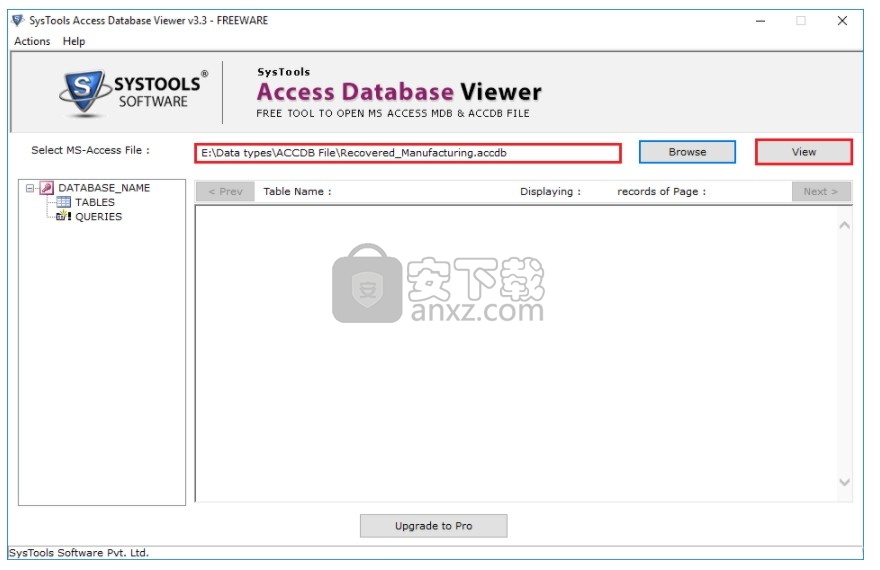Screen dimensions: 880x570
Task: Click the Browse button
Action: (x=687, y=152)
